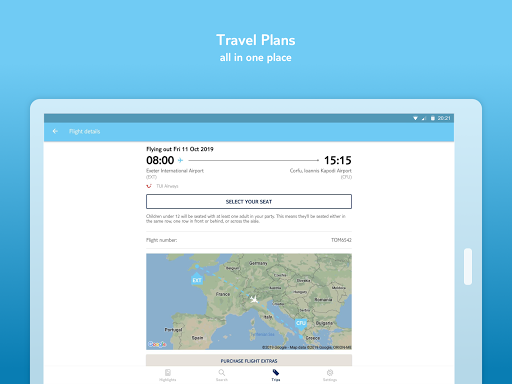Tap the TUI Airways logo
512x384 pixels.
coord(149,186)
